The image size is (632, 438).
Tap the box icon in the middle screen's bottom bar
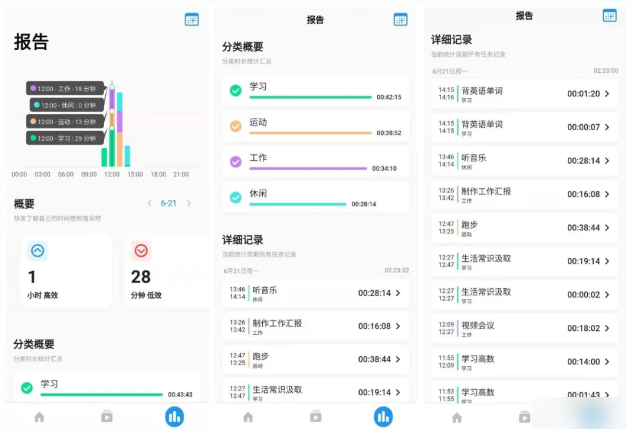point(316,417)
